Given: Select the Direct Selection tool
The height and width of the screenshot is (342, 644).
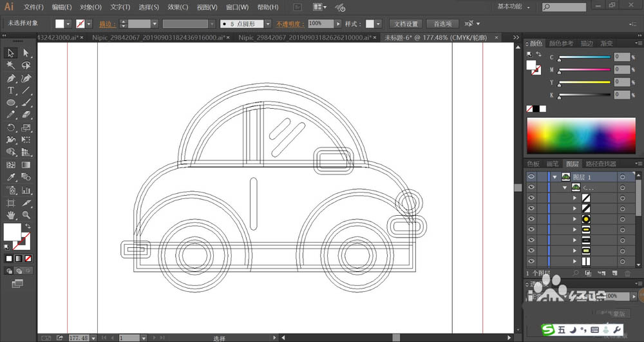Looking at the screenshot, I should pos(26,53).
